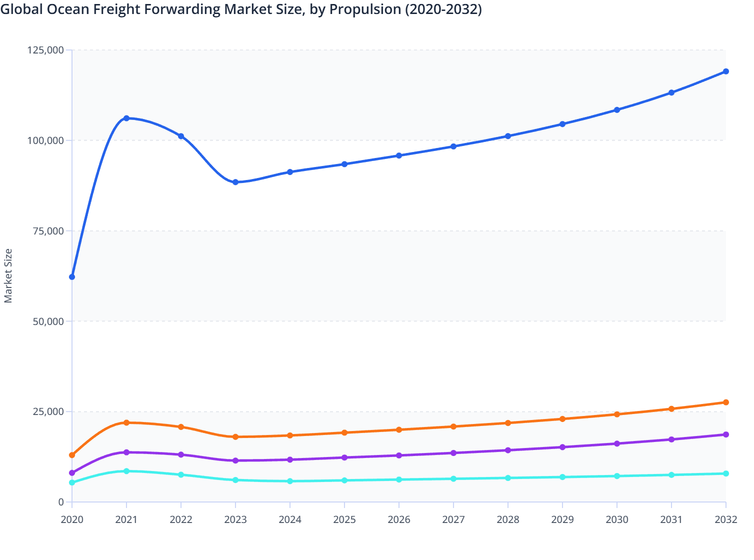Select the purple data point at 2029
The width and height of the screenshot is (754, 560).
point(562,447)
